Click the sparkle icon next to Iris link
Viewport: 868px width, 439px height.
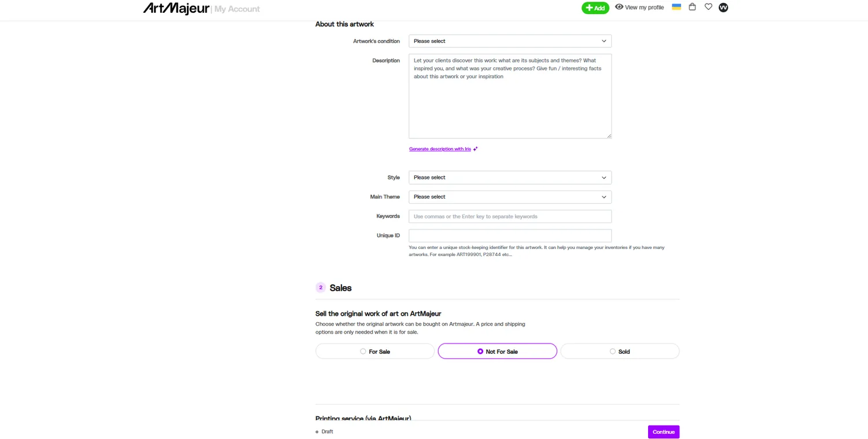click(x=476, y=149)
